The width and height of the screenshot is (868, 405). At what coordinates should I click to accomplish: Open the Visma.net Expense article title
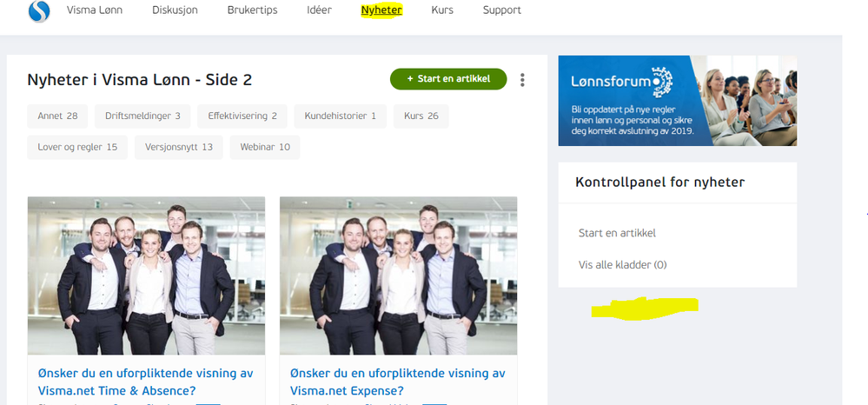click(x=397, y=382)
